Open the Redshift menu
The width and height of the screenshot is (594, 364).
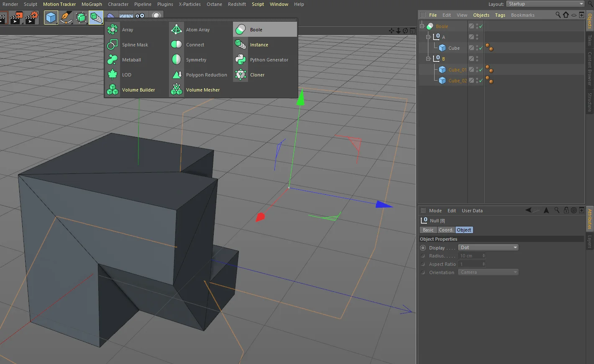pyautogui.click(x=237, y=4)
